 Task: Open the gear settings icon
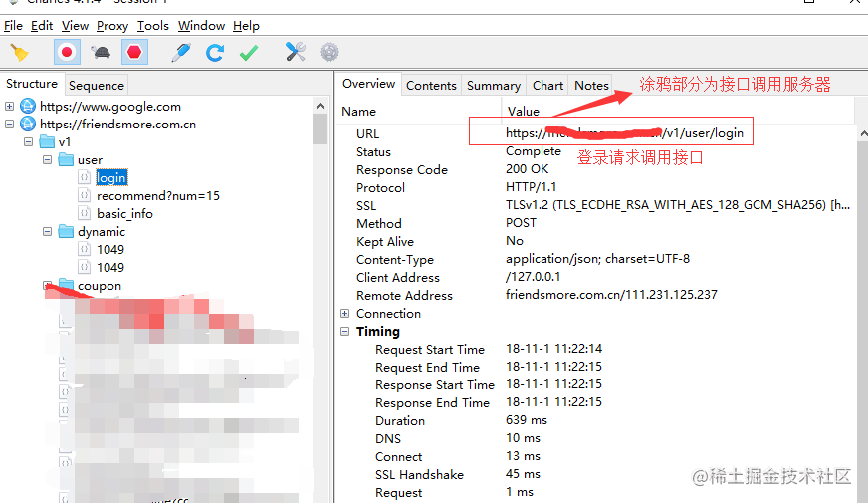(x=329, y=52)
